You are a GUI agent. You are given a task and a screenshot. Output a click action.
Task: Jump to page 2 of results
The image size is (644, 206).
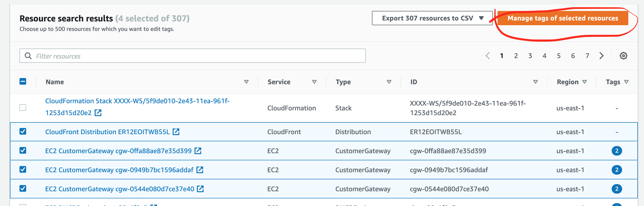pos(516,56)
